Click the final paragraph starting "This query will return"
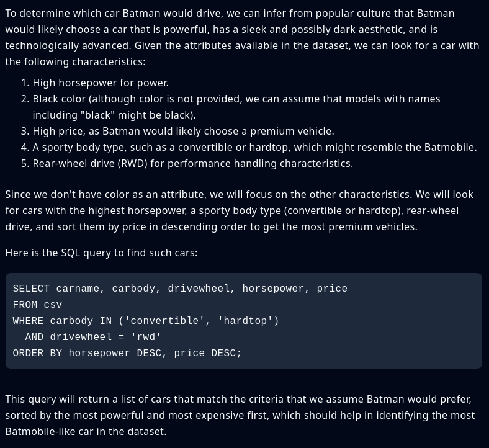489x448 pixels. [x=240, y=415]
